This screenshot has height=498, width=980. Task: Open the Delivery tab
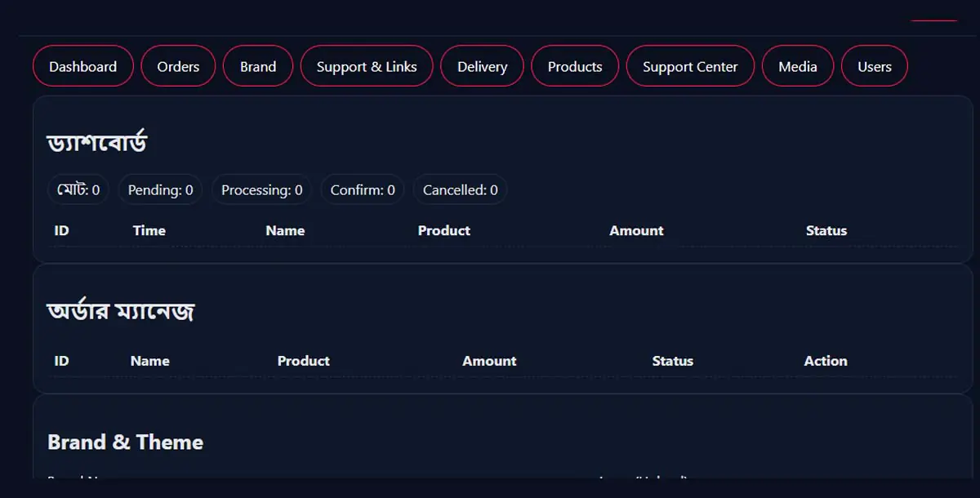[x=482, y=66]
